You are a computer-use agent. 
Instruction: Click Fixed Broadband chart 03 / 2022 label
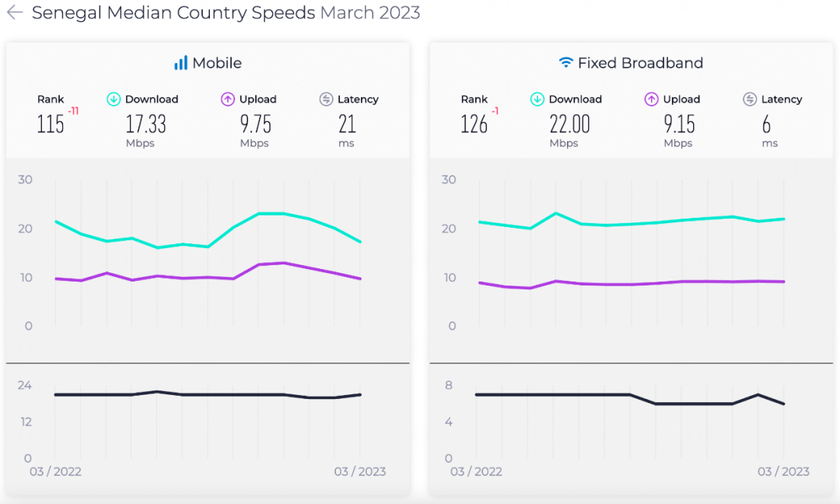[478, 471]
